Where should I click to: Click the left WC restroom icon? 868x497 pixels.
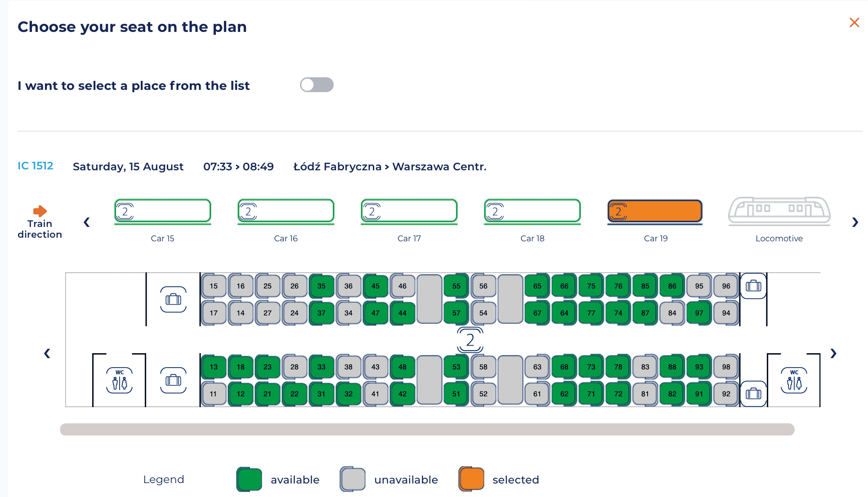pyautogui.click(x=120, y=381)
